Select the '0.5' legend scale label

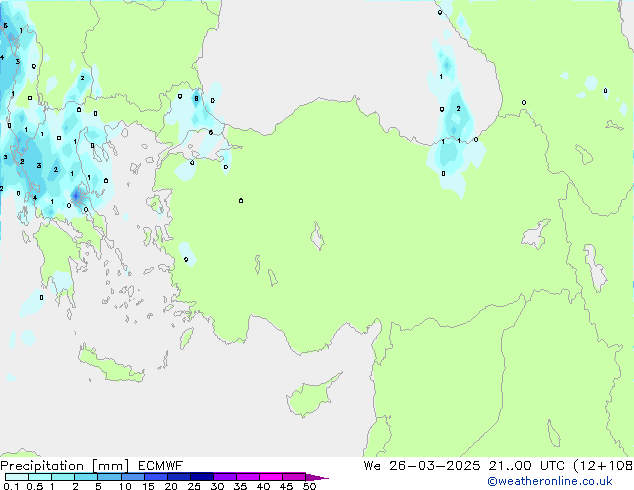click(x=35, y=486)
